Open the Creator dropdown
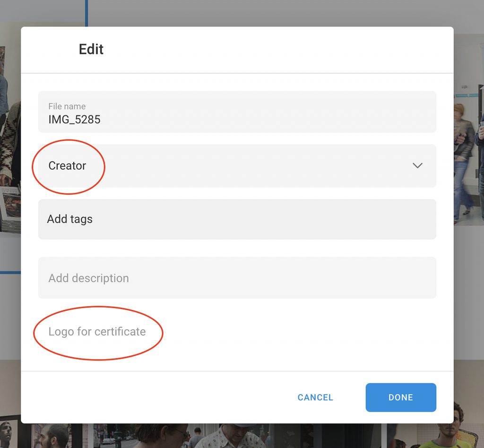 pyautogui.click(x=237, y=166)
